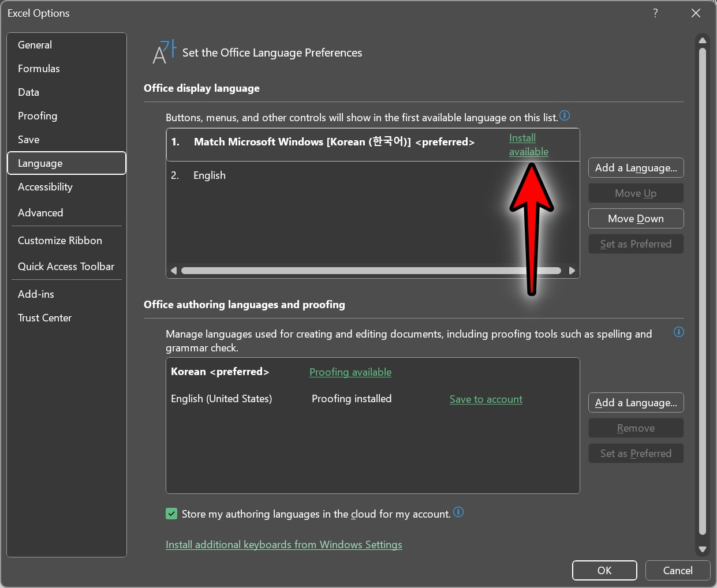Click the Remove button
The height and width of the screenshot is (588, 717).
click(636, 428)
